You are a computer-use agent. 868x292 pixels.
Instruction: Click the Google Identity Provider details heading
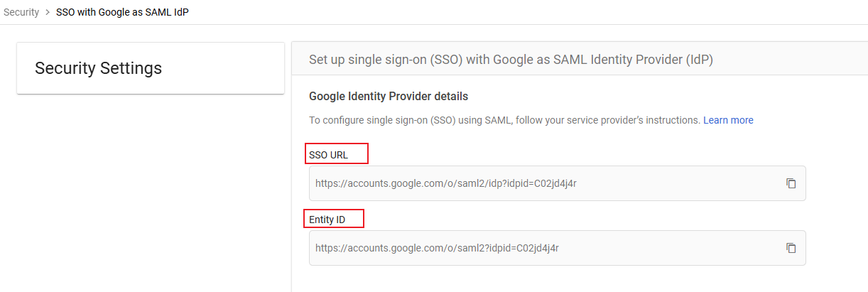pos(389,96)
